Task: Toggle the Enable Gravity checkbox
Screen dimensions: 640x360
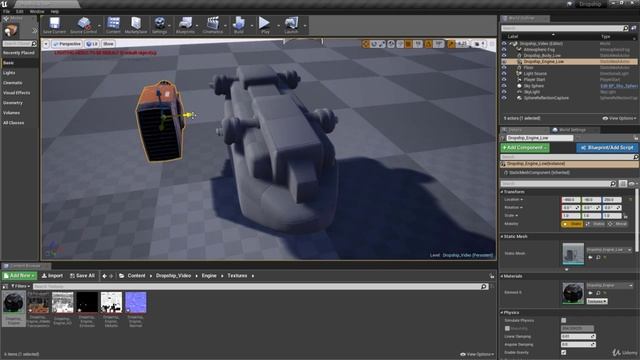Action: click(564, 352)
